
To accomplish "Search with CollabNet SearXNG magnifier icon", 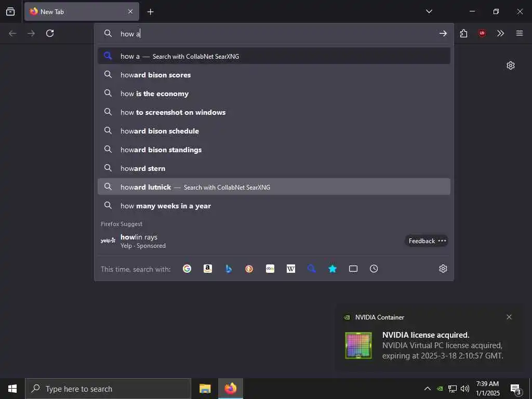I will coord(312,269).
